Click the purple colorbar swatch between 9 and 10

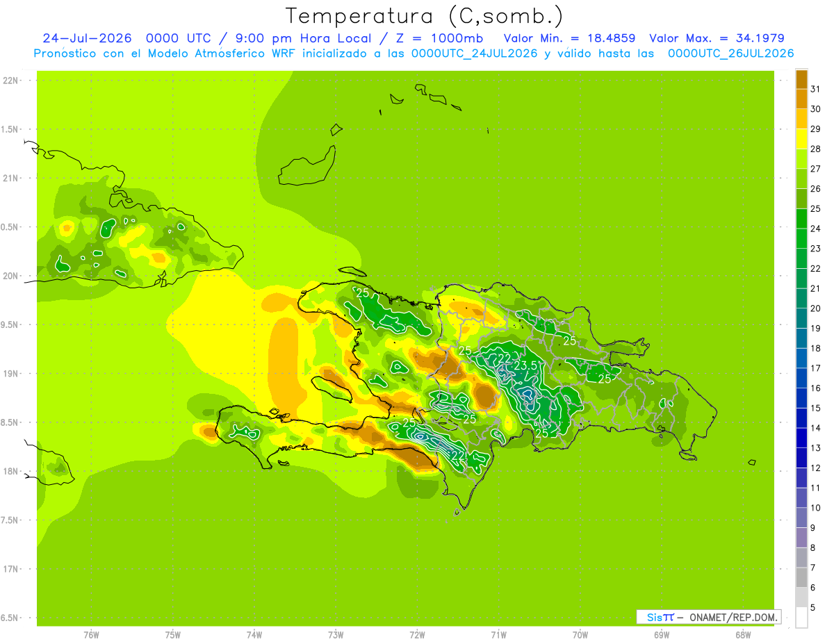[801, 518]
